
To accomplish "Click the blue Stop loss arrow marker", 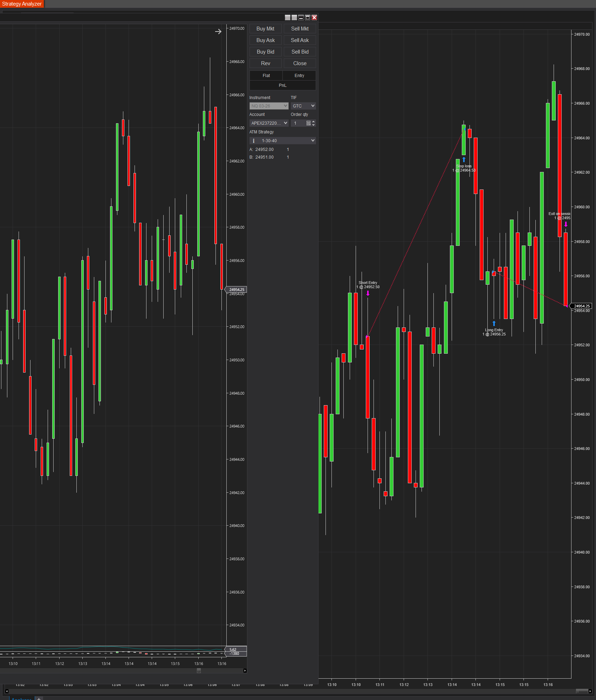I will tap(464, 160).
